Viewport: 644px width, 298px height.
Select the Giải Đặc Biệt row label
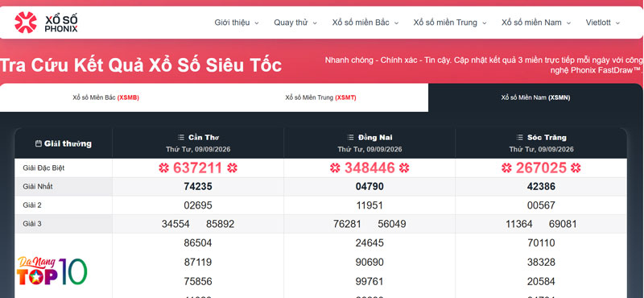click(x=43, y=168)
